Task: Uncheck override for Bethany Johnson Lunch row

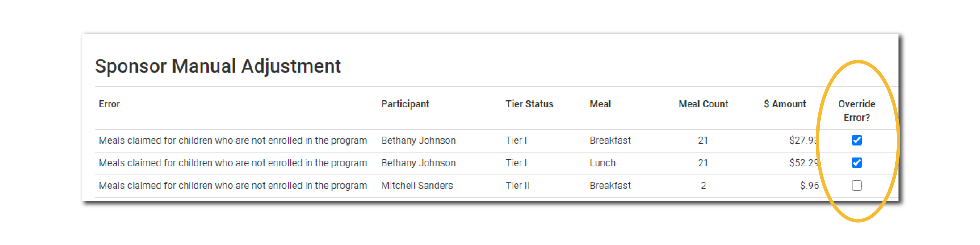Action: pos(856,163)
